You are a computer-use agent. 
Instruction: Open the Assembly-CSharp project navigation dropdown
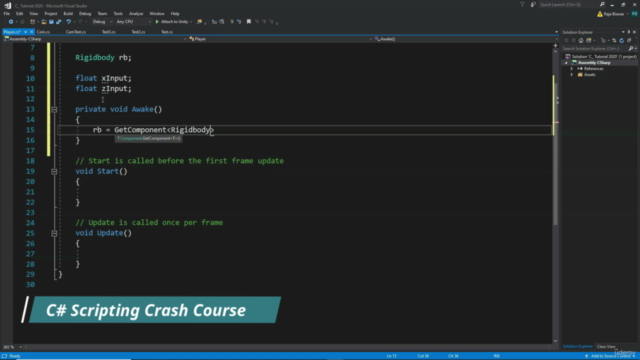95,39
